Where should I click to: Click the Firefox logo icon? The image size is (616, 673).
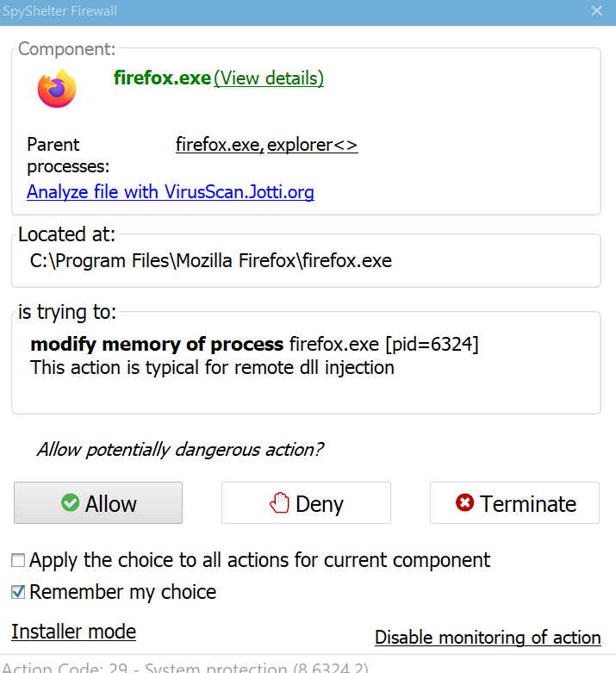(57, 89)
